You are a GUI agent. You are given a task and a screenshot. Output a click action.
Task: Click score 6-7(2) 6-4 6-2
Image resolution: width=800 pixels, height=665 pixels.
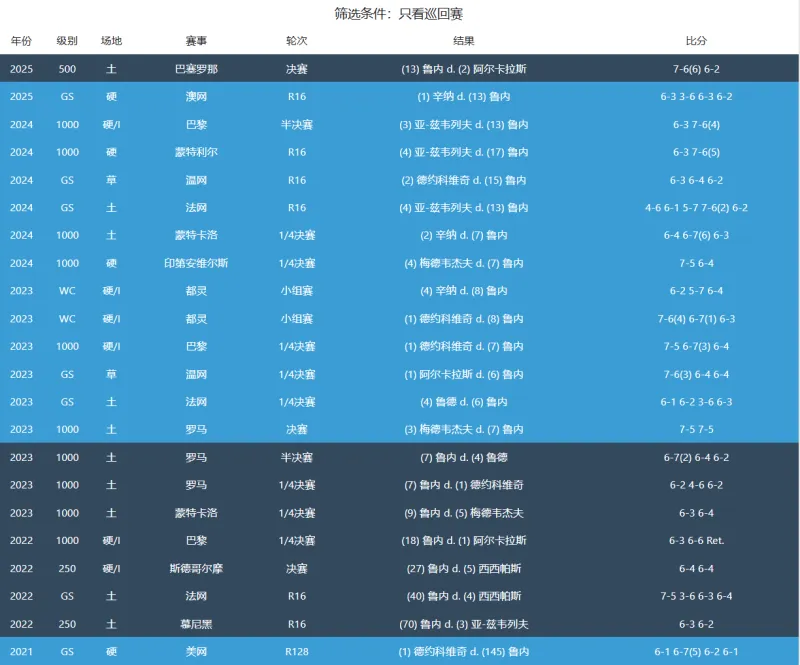696,458
